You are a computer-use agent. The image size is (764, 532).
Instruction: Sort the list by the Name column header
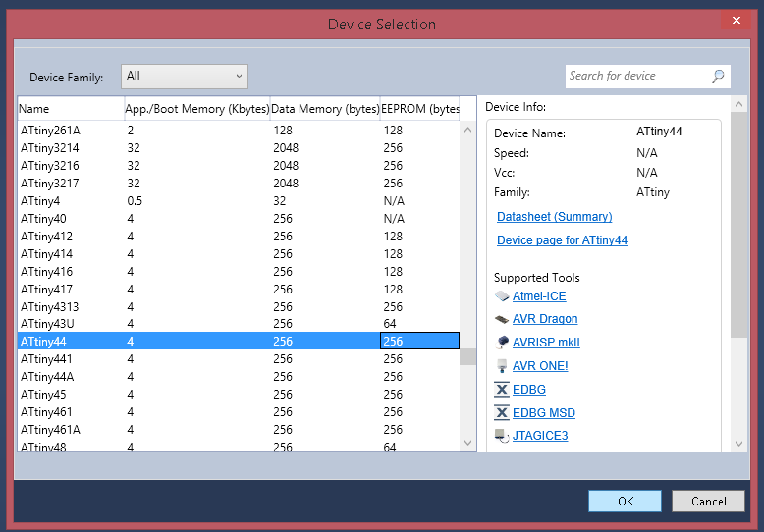69,109
